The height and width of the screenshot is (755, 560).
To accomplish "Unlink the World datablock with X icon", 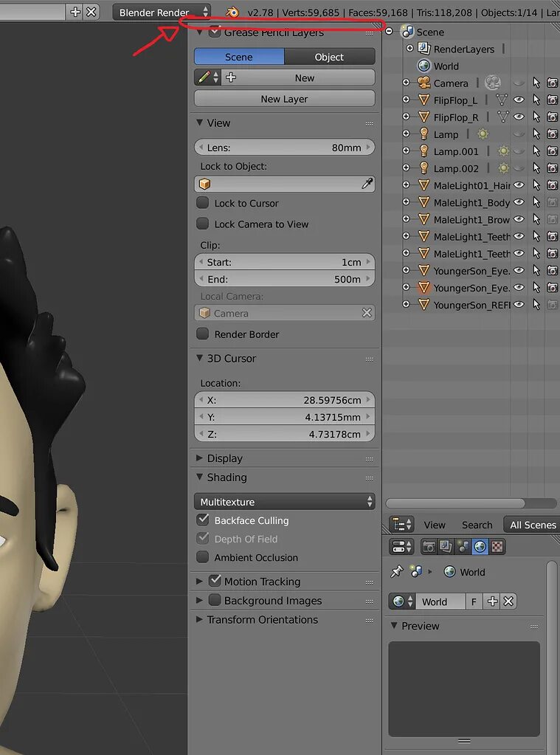I will click(508, 601).
